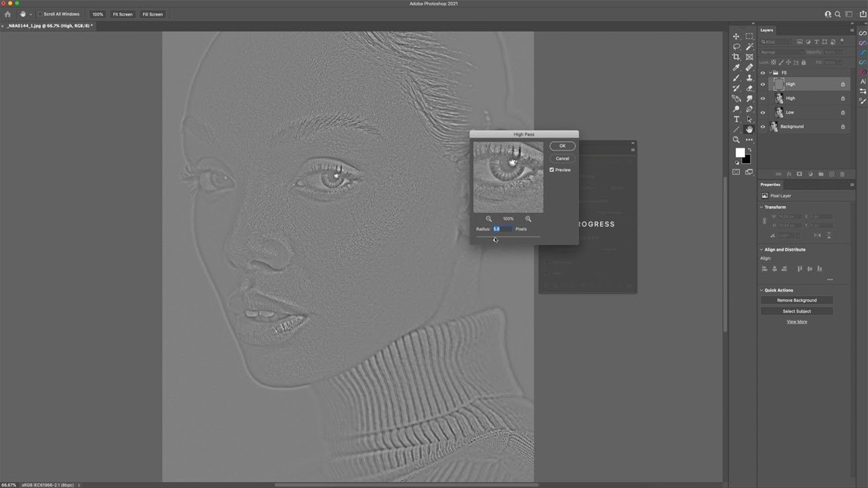868x488 pixels.
Task: Select the Magic Wand tool
Action: pyautogui.click(x=749, y=47)
